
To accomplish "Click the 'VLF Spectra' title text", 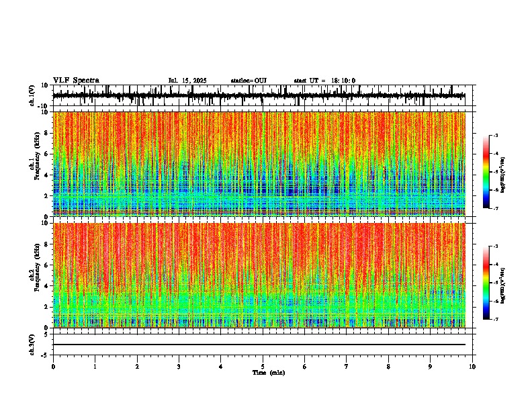I will pos(76,80).
